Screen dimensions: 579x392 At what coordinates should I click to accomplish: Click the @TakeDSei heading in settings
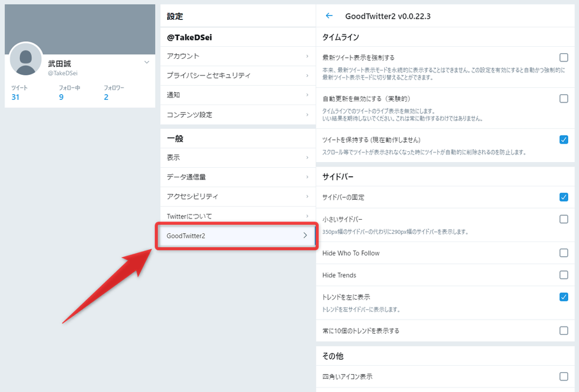point(189,37)
